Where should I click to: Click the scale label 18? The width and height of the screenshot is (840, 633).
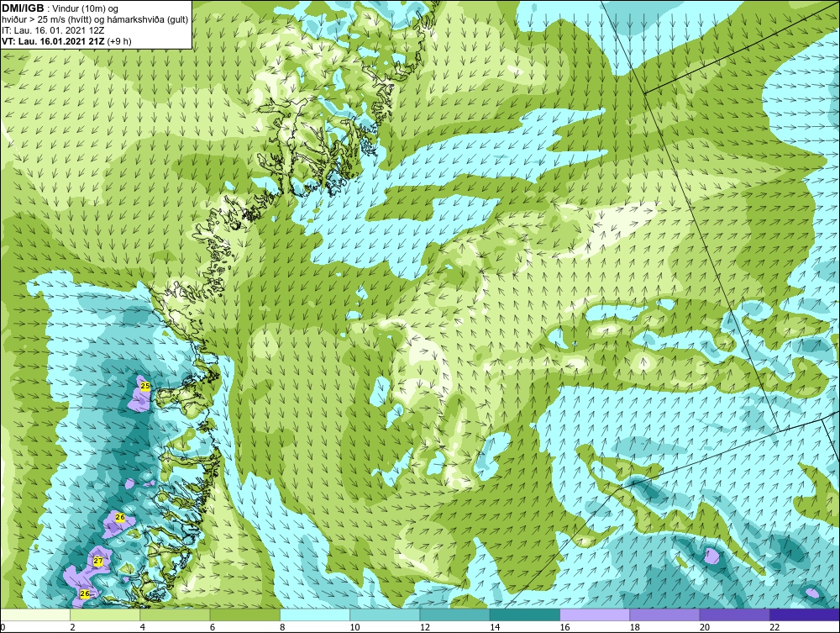tap(635, 628)
